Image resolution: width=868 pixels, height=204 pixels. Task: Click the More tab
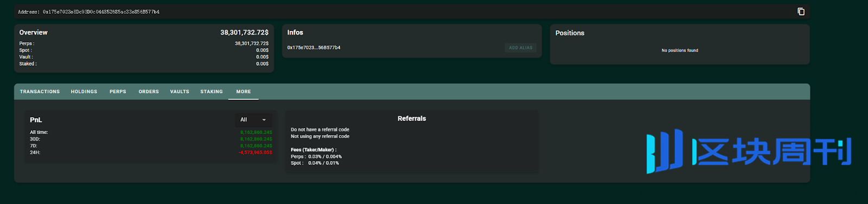[x=244, y=92]
